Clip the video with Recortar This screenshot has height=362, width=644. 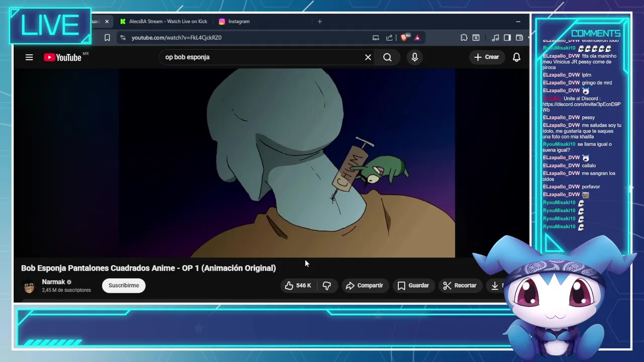click(460, 286)
